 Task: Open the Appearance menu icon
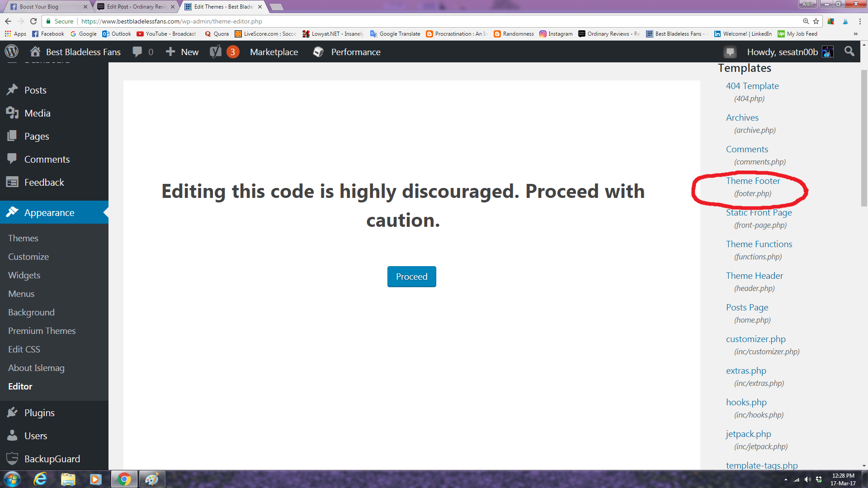click(x=12, y=212)
